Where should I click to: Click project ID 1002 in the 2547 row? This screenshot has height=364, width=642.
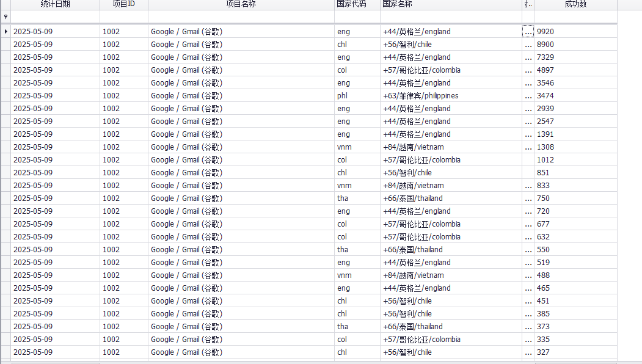click(123, 121)
